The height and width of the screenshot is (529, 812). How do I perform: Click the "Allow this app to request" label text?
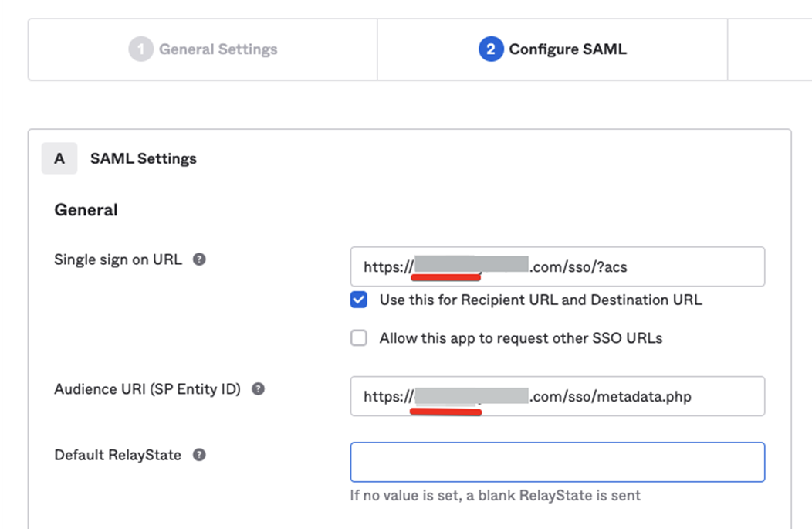point(520,338)
